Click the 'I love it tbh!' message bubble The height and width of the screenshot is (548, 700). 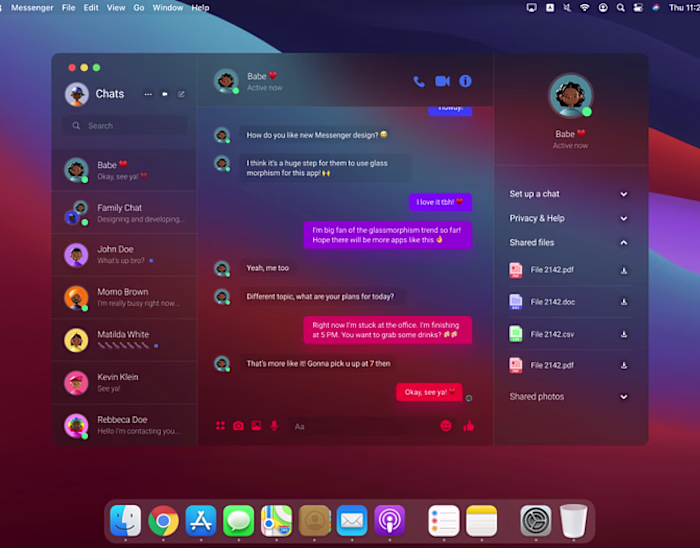(x=440, y=202)
